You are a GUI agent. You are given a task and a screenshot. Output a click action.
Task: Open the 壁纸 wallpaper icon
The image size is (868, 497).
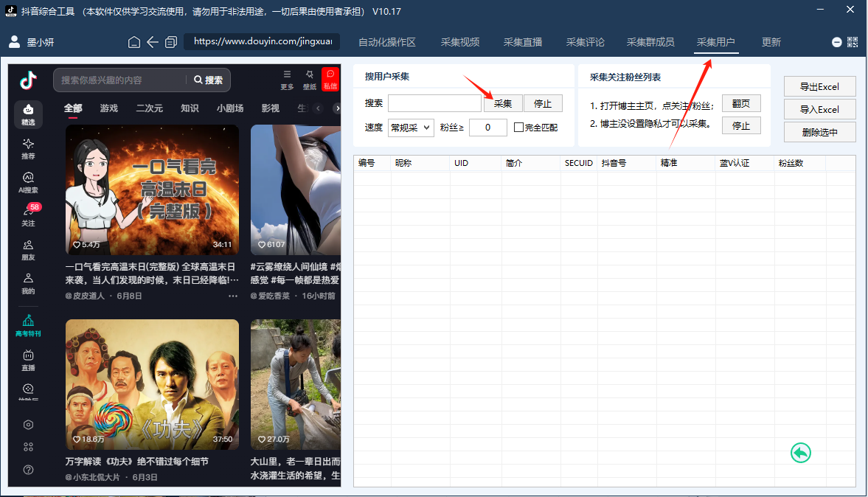pyautogui.click(x=310, y=79)
